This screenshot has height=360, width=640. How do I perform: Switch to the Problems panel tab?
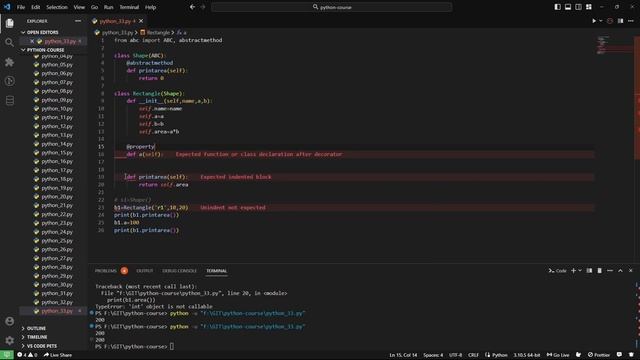click(x=106, y=271)
